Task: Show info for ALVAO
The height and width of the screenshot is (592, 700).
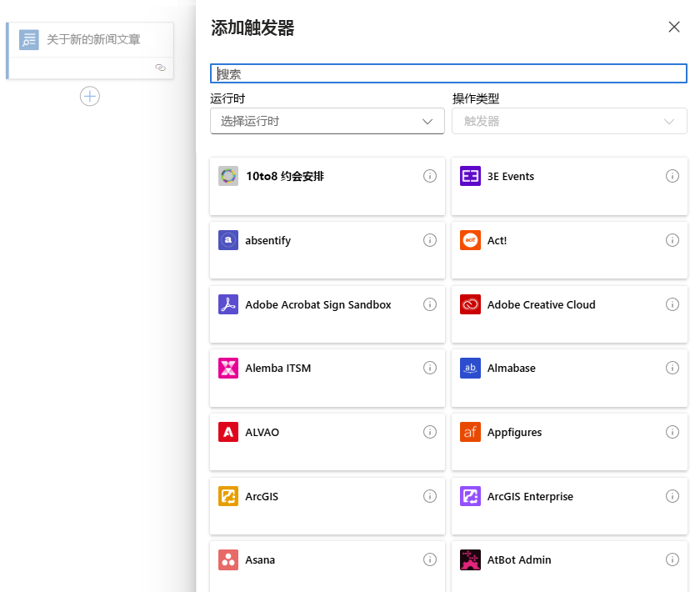Action: (430, 432)
